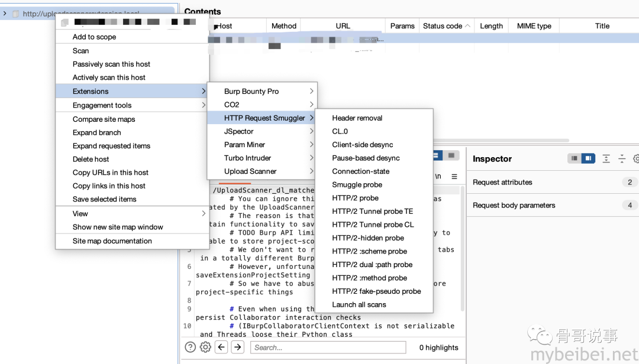
Task: Sort table by Length column
Action: tap(491, 25)
